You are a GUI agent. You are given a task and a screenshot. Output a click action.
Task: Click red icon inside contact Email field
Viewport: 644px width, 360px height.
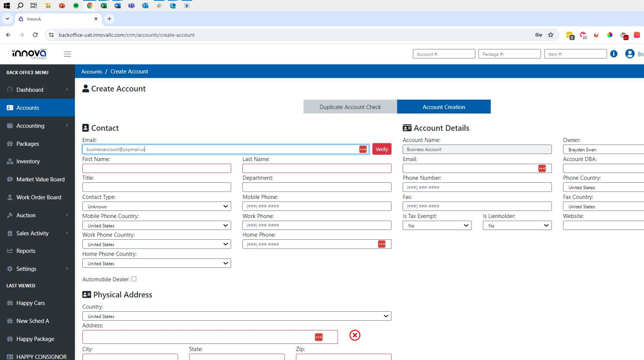pyautogui.click(x=363, y=149)
